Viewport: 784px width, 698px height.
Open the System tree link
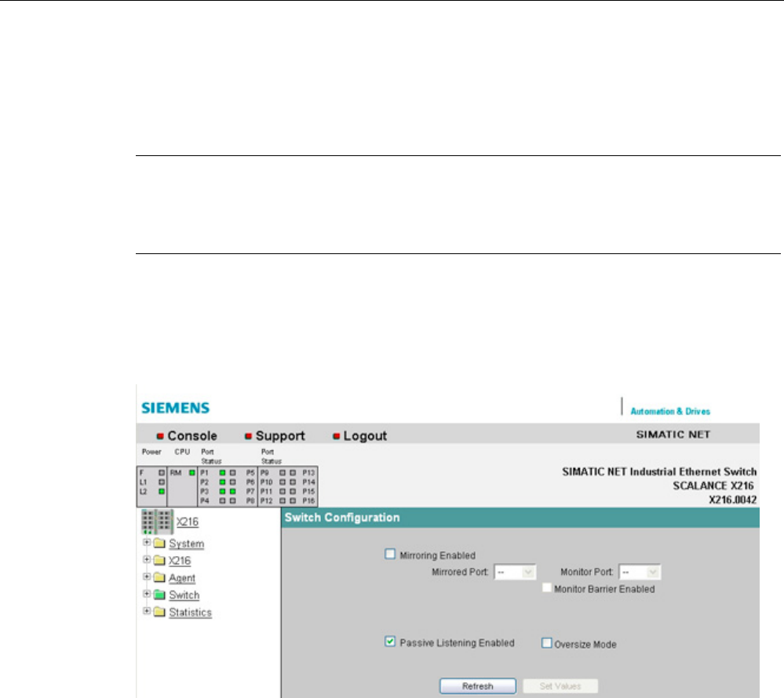(187, 543)
